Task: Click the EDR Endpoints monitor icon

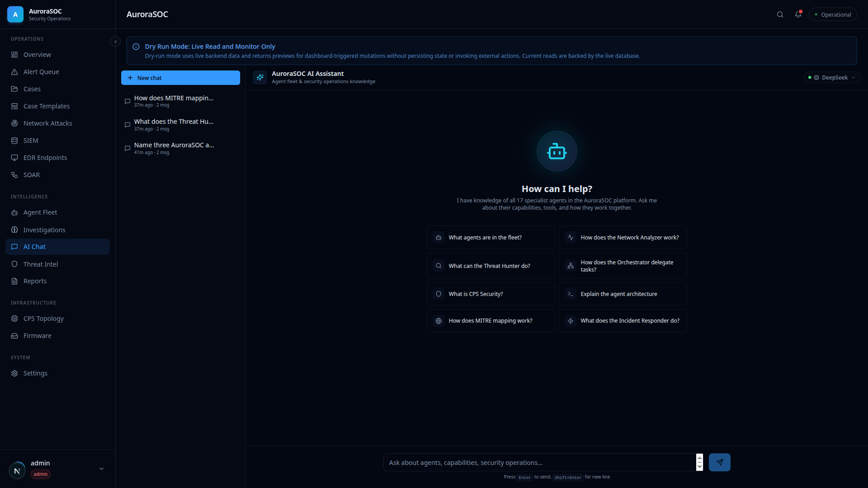Action: tap(14, 158)
